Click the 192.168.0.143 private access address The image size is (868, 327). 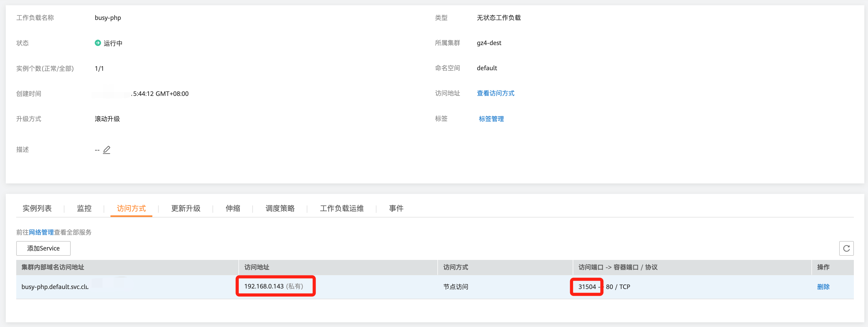pos(264,286)
